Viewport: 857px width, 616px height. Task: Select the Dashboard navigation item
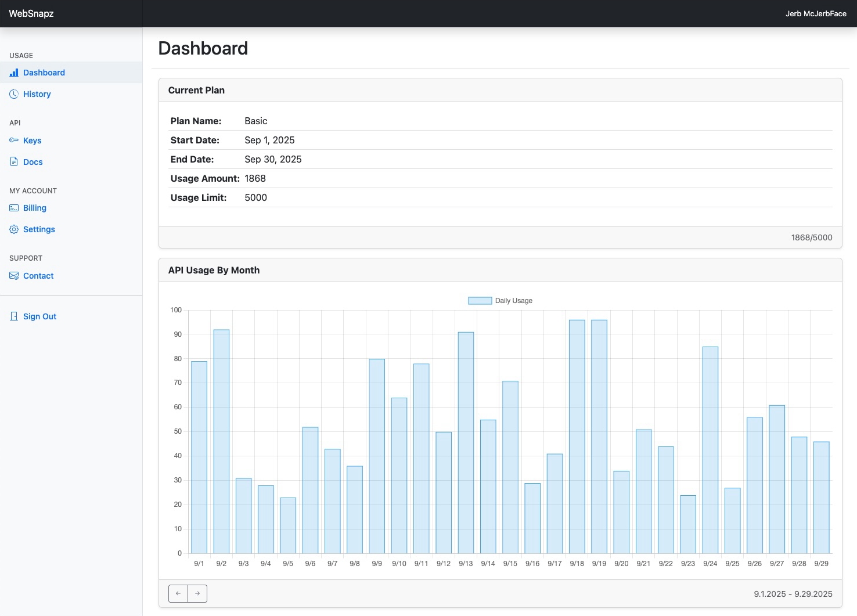point(44,73)
